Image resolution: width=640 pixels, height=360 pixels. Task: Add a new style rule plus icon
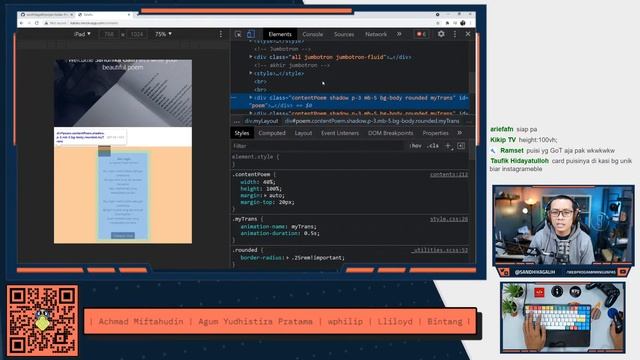(x=448, y=146)
